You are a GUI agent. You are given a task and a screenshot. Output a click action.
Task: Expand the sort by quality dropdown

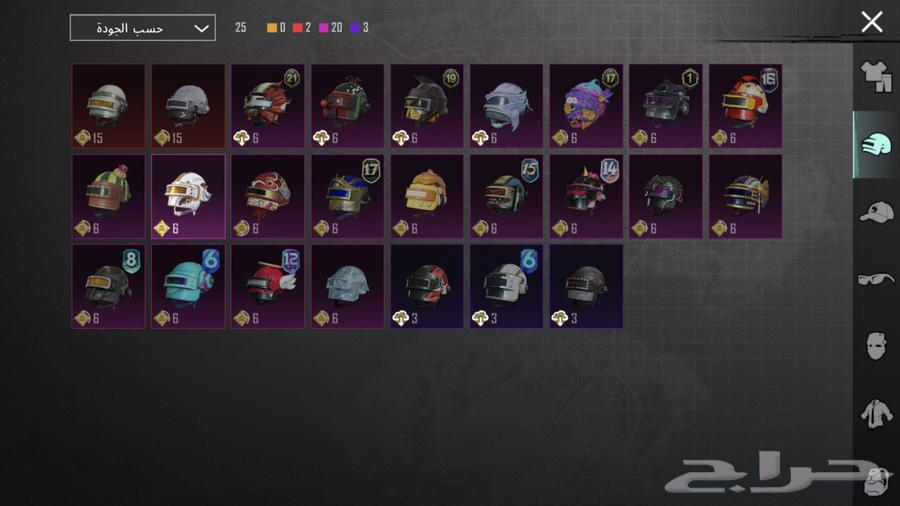pyautogui.click(x=142, y=28)
